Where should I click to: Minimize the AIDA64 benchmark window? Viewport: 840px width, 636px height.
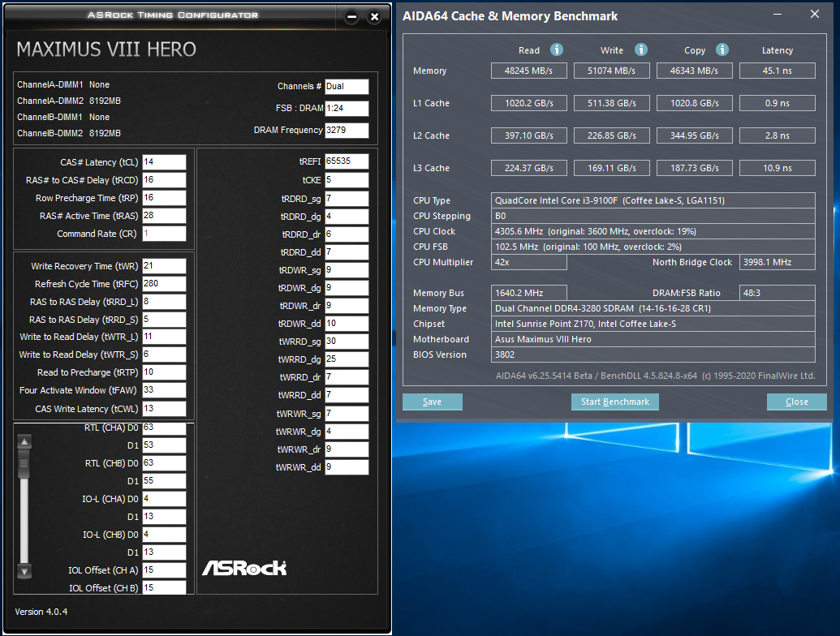click(778, 14)
